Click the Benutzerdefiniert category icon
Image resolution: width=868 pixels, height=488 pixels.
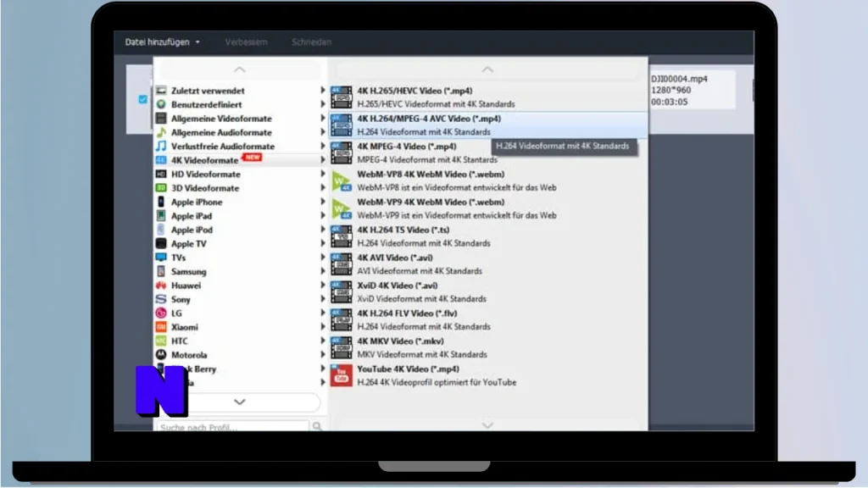point(161,104)
